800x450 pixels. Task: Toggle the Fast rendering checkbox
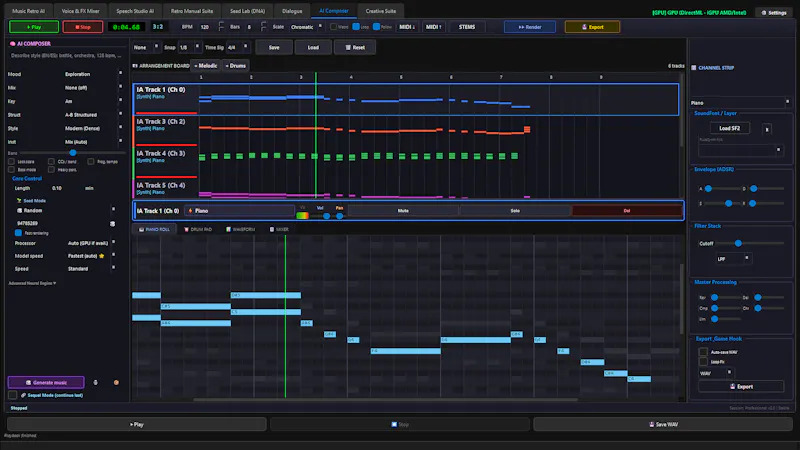tap(18, 233)
